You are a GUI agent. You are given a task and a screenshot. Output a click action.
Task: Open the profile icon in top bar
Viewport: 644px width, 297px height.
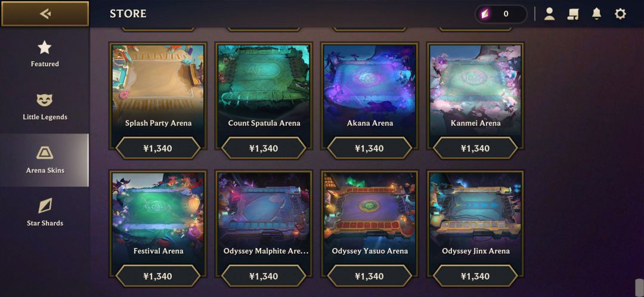[x=549, y=14]
